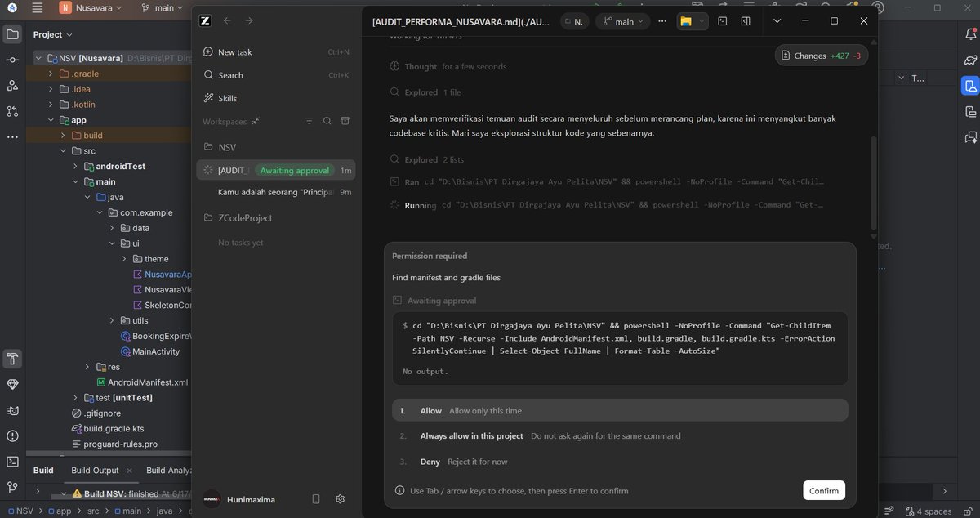This screenshot has height=518, width=980.
Task: Open the Workspaces filter icon
Action: (309, 121)
